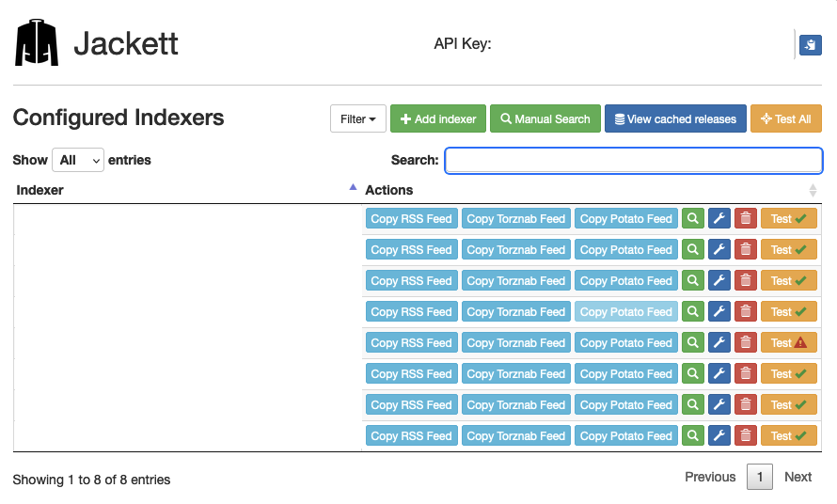This screenshot has height=504, width=837.
Task: View cached releases
Action: pos(675,118)
